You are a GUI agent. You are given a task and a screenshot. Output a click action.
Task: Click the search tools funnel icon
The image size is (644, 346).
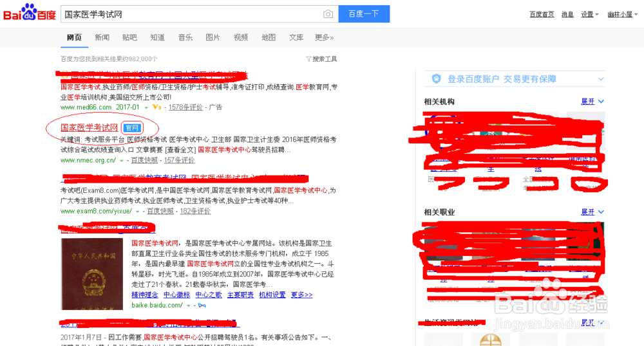click(308, 59)
